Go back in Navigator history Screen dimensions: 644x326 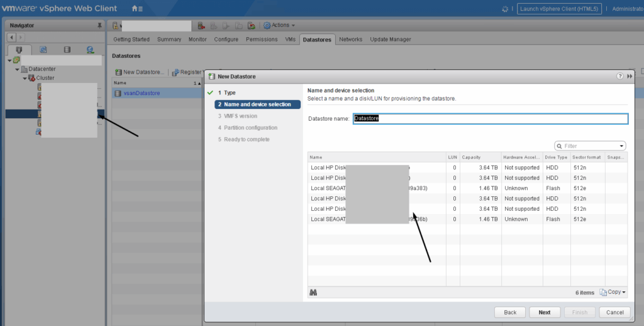tap(11, 37)
